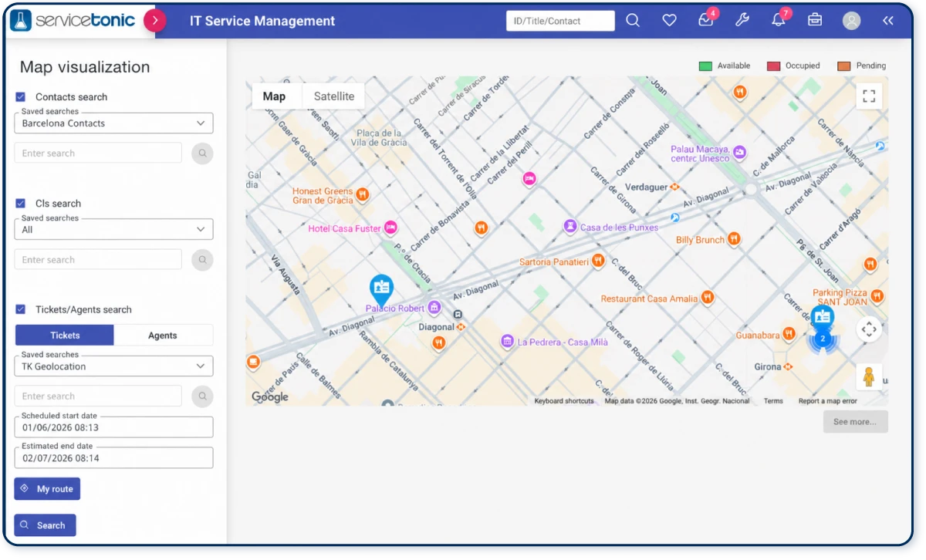This screenshot has height=560, width=926.
Task: Click the orange Pending legend swatch
Action: pyautogui.click(x=843, y=66)
